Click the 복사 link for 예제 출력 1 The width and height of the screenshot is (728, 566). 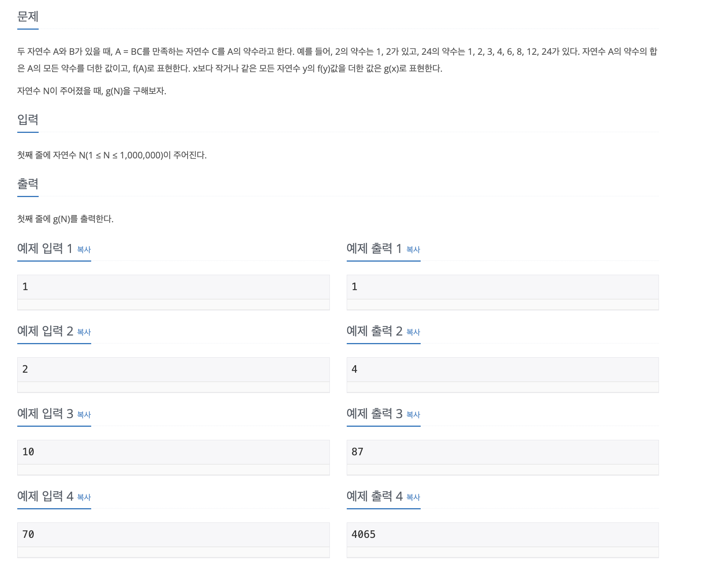tap(413, 250)
